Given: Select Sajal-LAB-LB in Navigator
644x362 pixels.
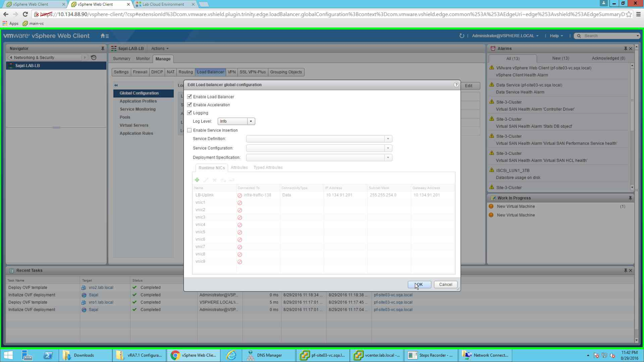Looking at the screenshot, I should (x=56, y=66).
